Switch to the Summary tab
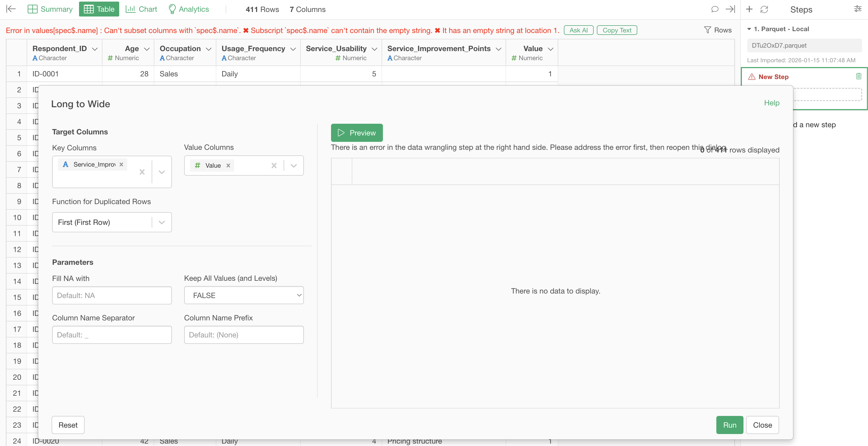The width and height of the screenshot is (868, 446). 50,9
